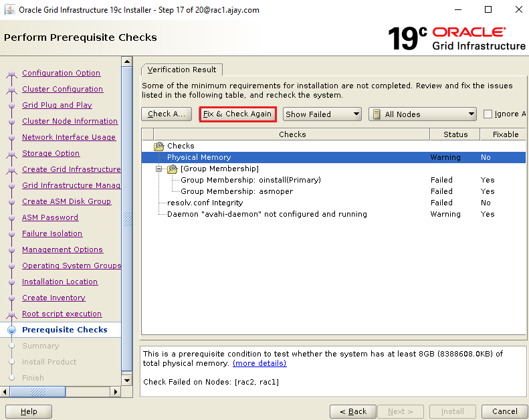Select resolv.conf Integrity row
529x420 pixels.
point(334,203)
